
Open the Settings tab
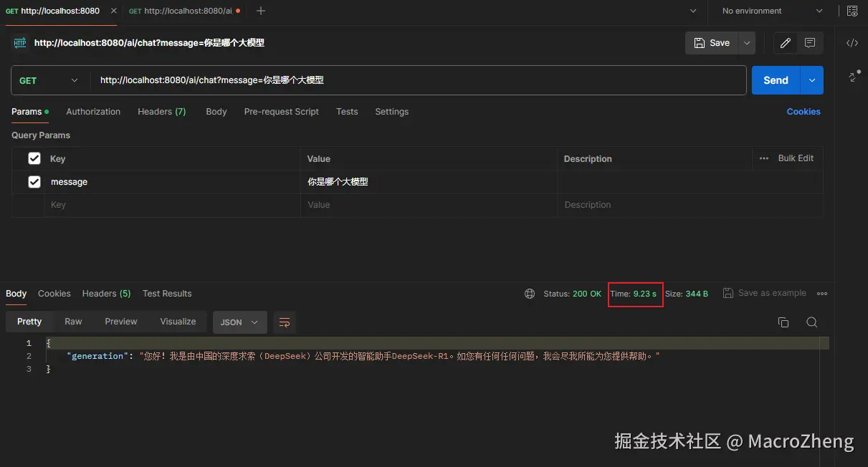[x=392, y=112]
